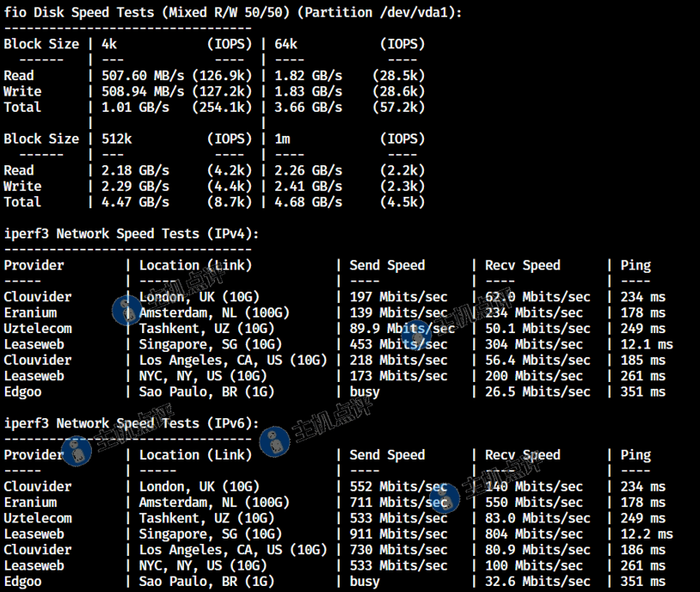Click the Ping column header in IPv6 table
The height and width of the screenshot is (592, 700).
click(x=636, y=455)
